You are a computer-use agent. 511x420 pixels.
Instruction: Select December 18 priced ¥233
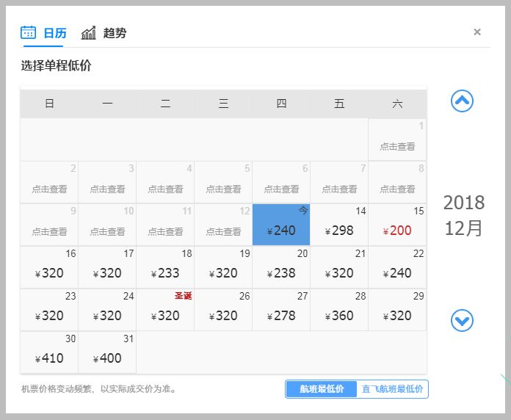point(165,267)
